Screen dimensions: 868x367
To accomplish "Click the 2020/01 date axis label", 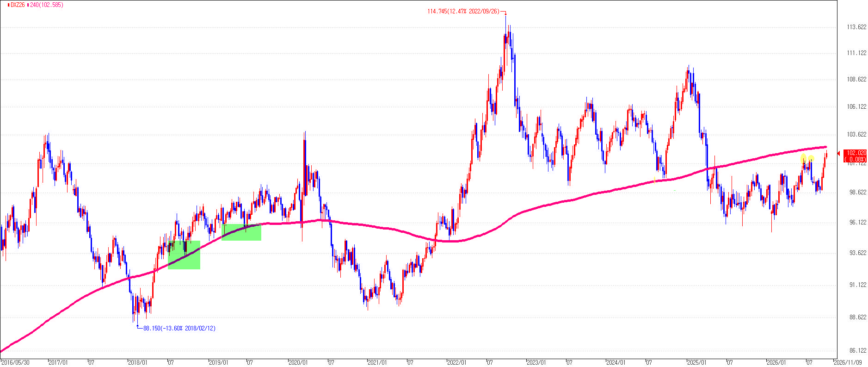I will click(298, 362).
